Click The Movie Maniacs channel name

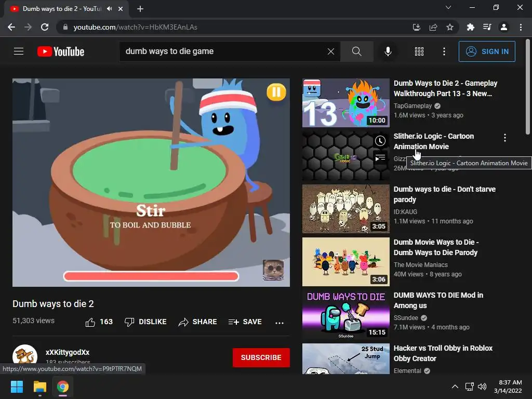pyautogui.click(x=420, y=264)
